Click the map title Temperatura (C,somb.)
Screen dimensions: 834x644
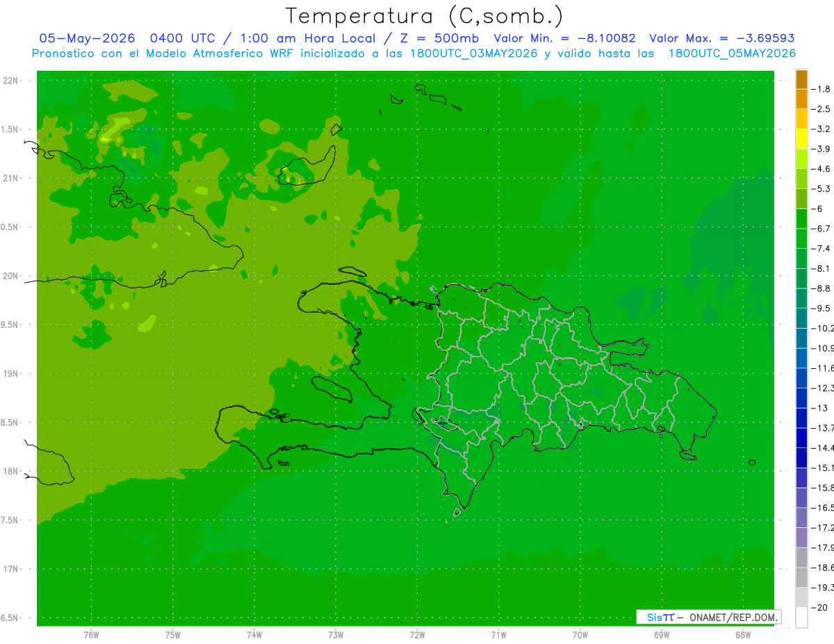(x=425, y=15)
